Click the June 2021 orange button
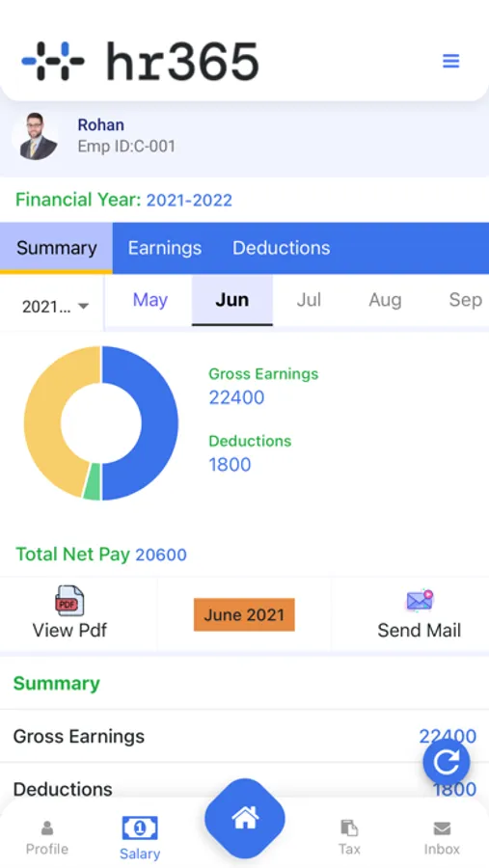This screenshot has height=868, width=489. pyautogui.click(x=244, y=614)
